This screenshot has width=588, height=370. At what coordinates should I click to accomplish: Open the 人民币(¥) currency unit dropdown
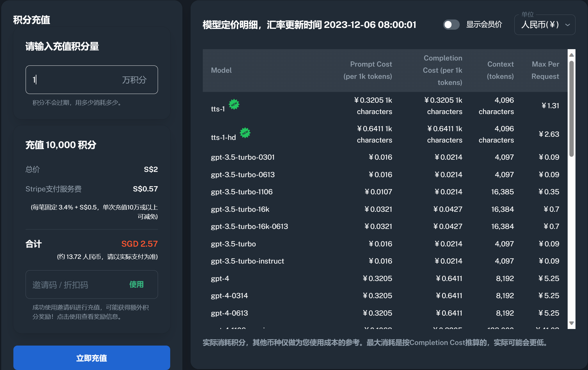pos(545,25)
